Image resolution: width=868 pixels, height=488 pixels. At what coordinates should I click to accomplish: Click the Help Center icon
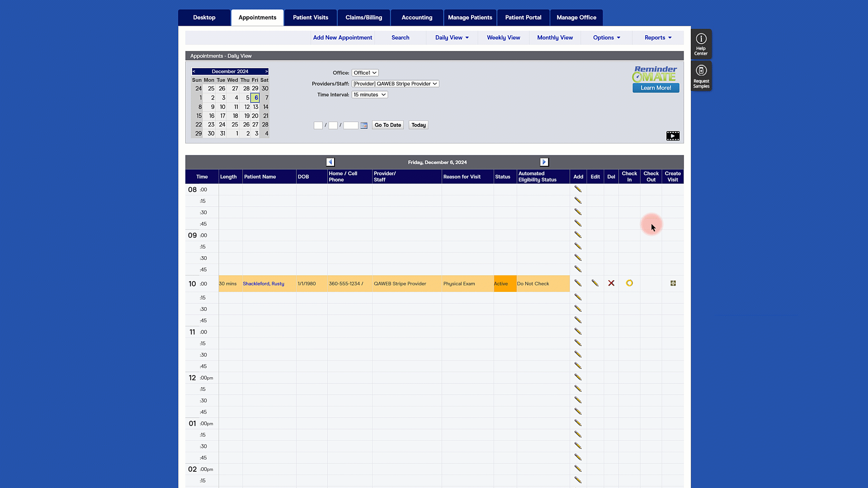pos(701,44)
